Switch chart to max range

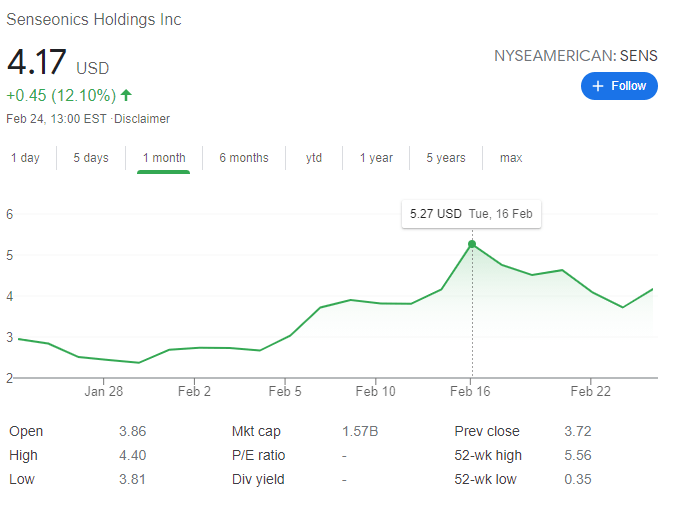coord(511,158)
